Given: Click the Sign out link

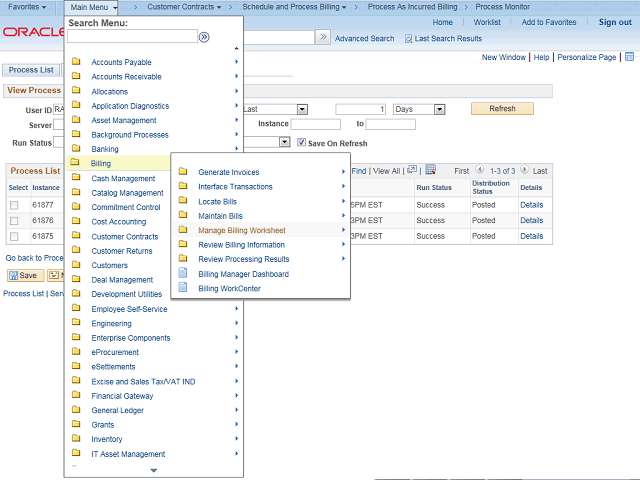Looking at the screenshot, I should 614,22.
